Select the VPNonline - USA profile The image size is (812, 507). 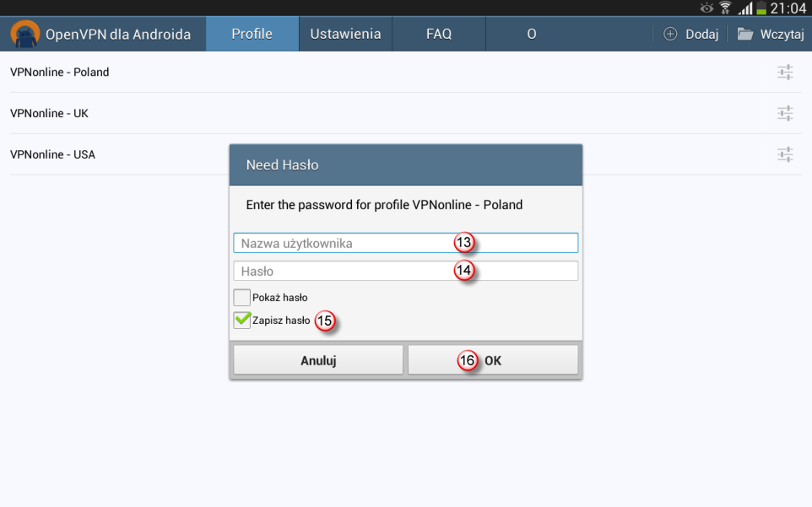[x=52, y=154]
